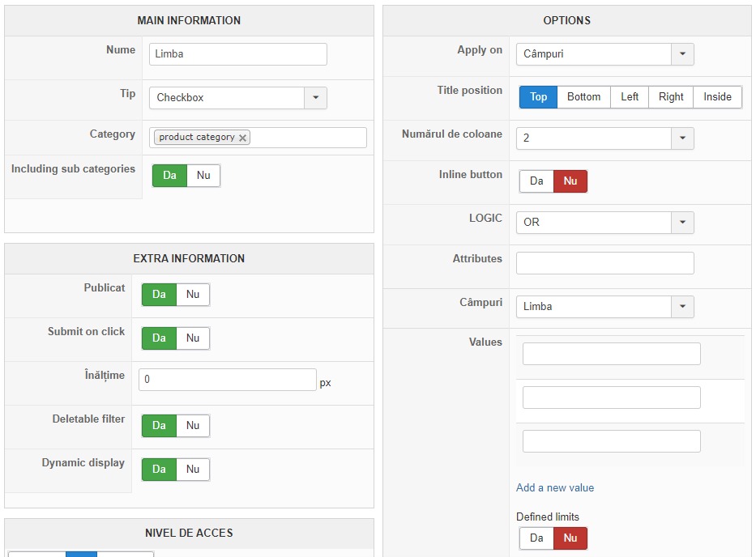
Task: Set Including sub categories to Nu
Action: pos(203,176)
